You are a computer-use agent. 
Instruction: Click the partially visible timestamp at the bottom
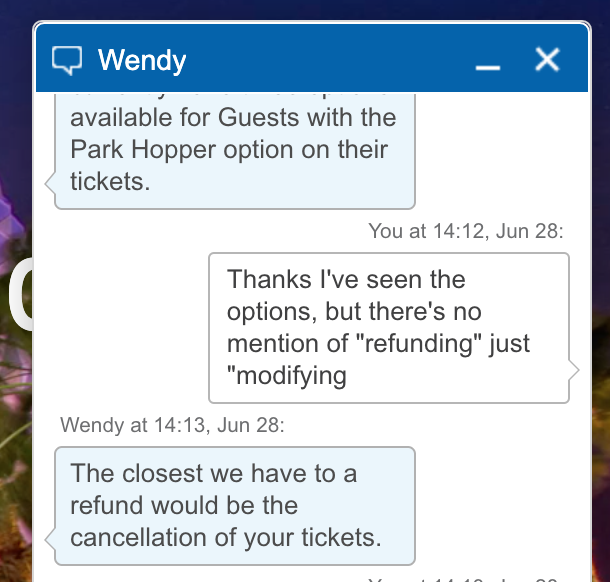click(466, 578)
